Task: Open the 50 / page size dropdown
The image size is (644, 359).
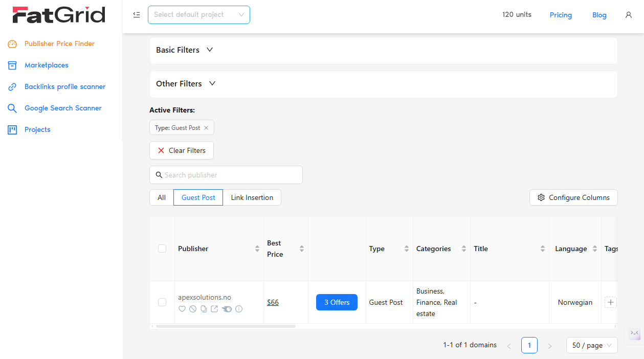Action: [592, 345]
